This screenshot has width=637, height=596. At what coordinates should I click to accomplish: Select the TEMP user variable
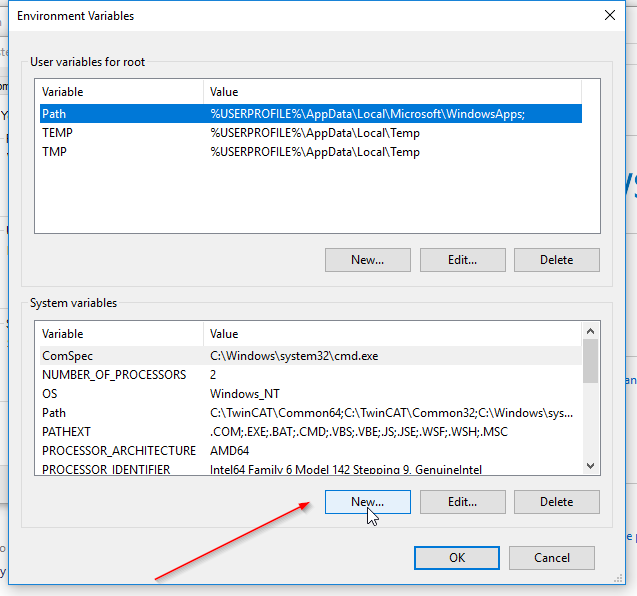[311, 133]
